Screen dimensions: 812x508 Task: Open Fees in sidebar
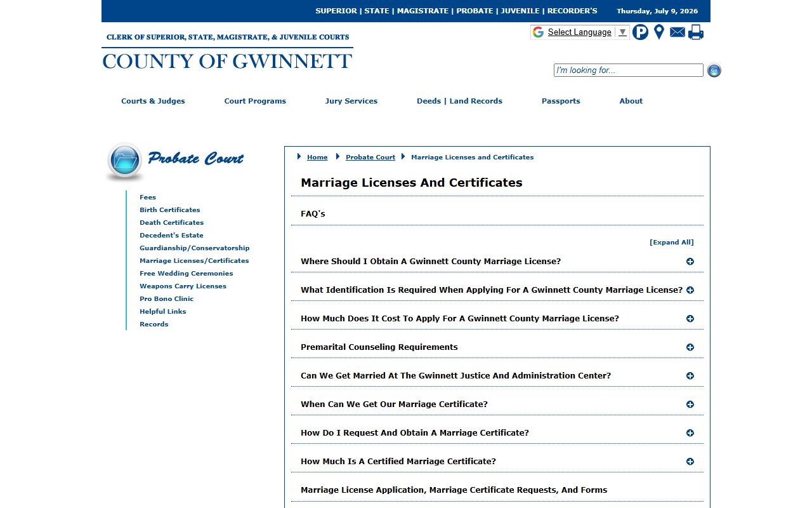click(x=148, y=197)
